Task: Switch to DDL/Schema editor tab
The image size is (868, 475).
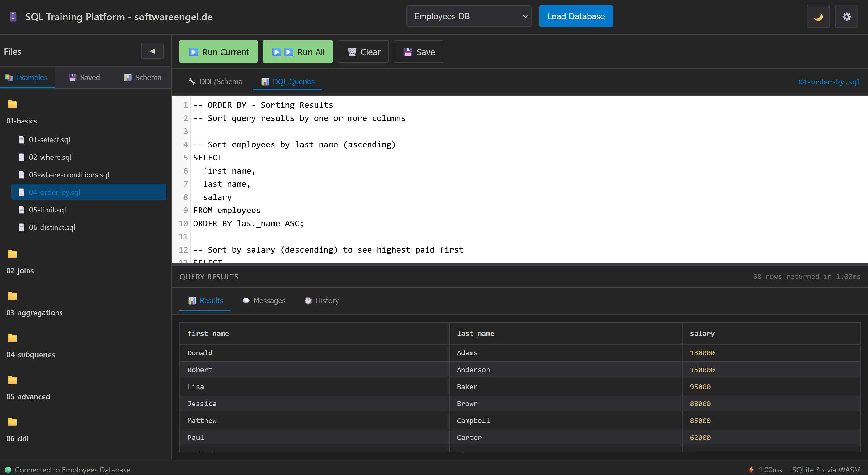Action: coord(215,81)
